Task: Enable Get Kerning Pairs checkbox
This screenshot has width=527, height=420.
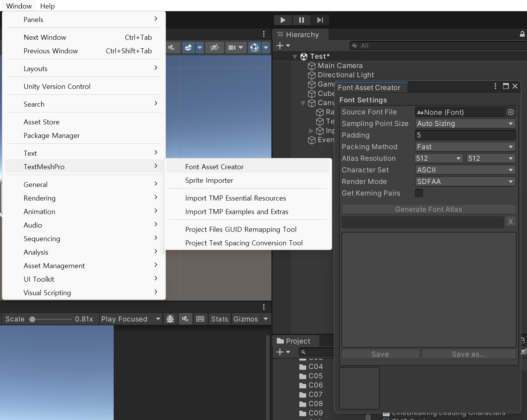Action: tap(419, 193)
